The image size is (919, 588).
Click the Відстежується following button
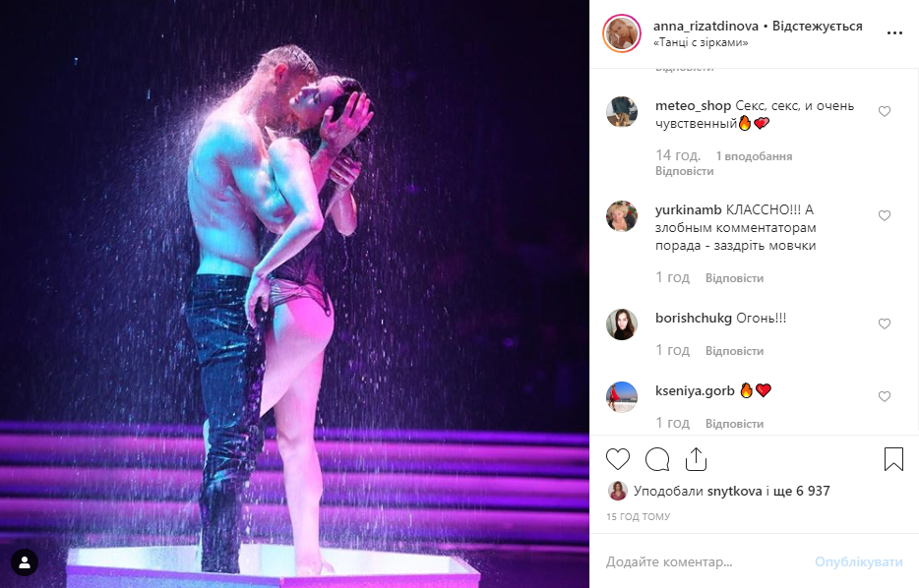(817, 27)
